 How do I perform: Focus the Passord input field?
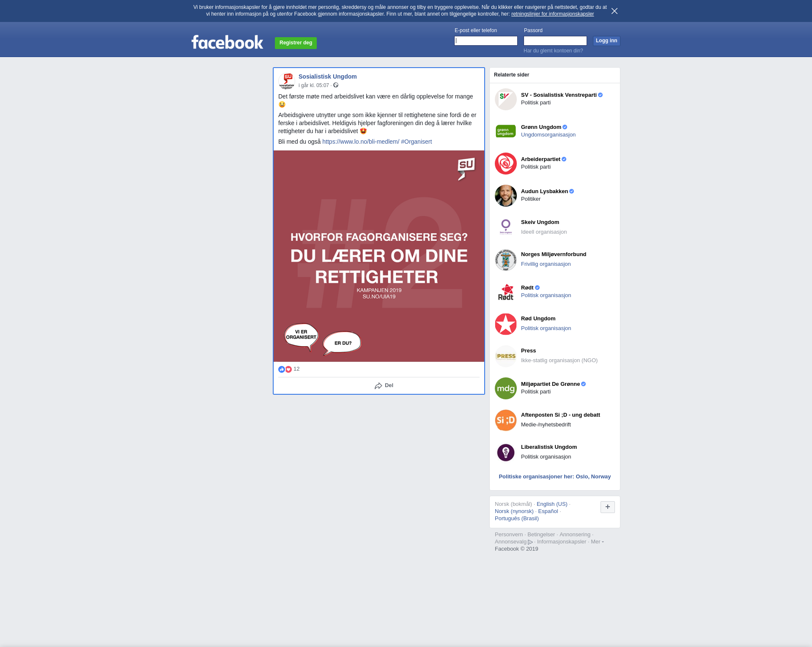[555, 41]
